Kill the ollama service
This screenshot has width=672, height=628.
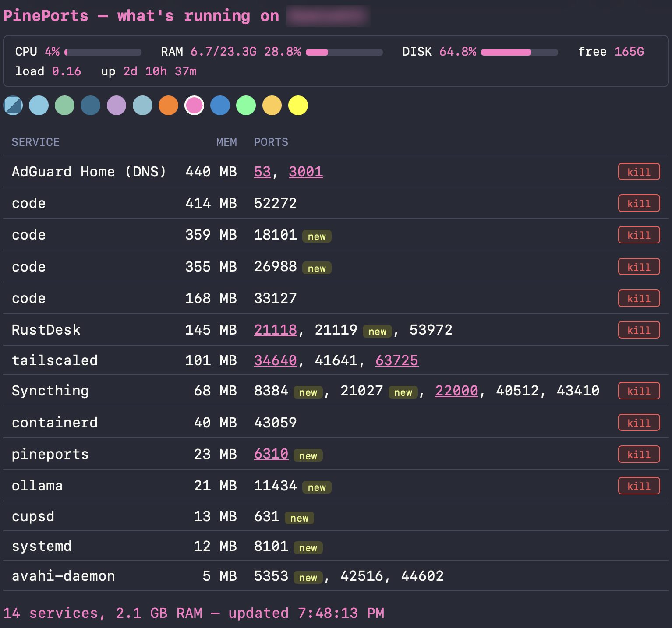pos(639,486)
